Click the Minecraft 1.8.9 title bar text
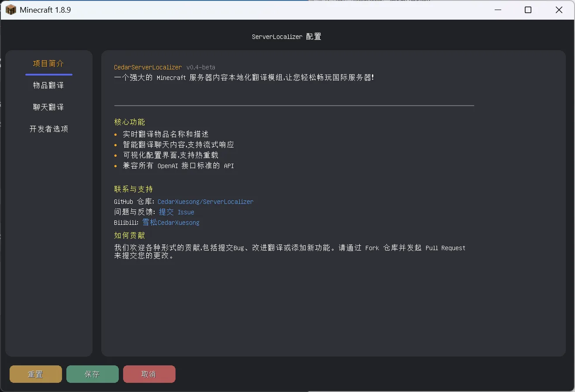This screenshot has height=392, width=575. click(x=45, y=10)
